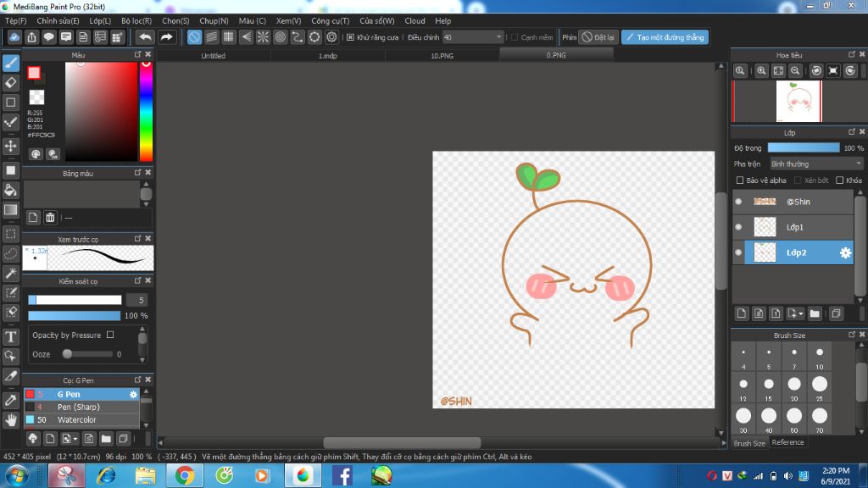The image size is (868, 488).
Task: Open the Lớp(L) menu
Action: (x=100, y=21)
